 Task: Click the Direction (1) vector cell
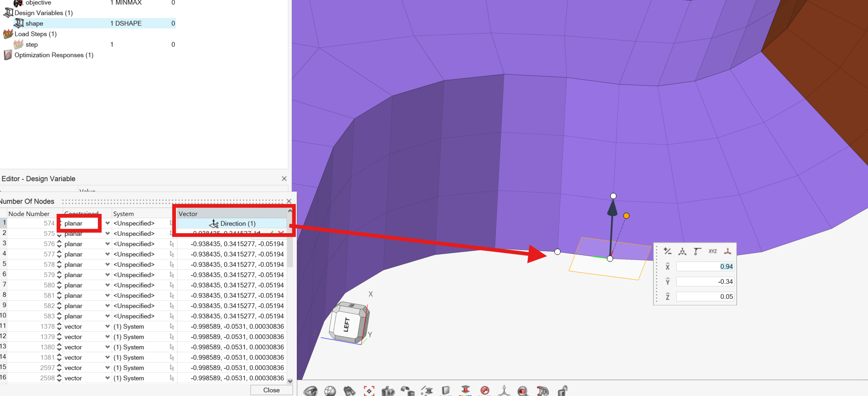point(232,223)
